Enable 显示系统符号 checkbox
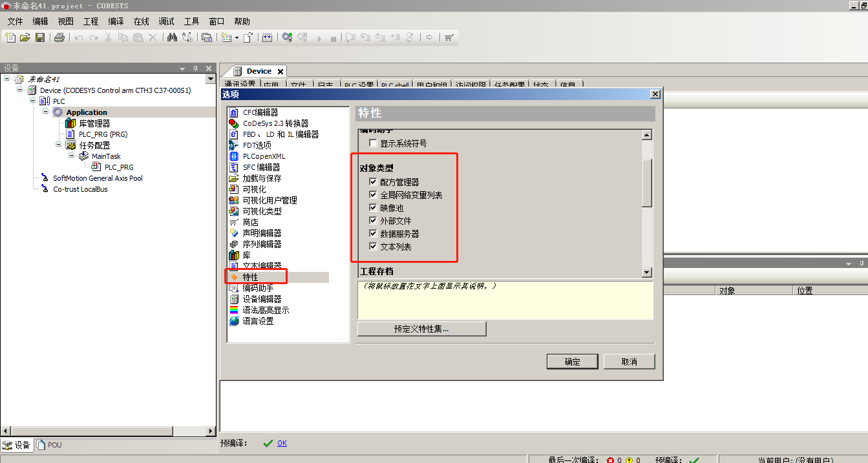Viewport: 868px width, 463px height. click(373, 143)
